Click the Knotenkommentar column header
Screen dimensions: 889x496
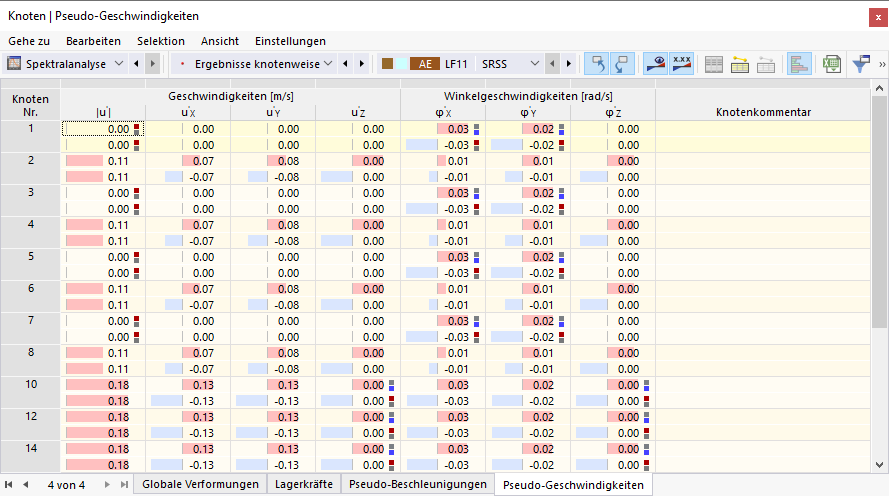763,112
